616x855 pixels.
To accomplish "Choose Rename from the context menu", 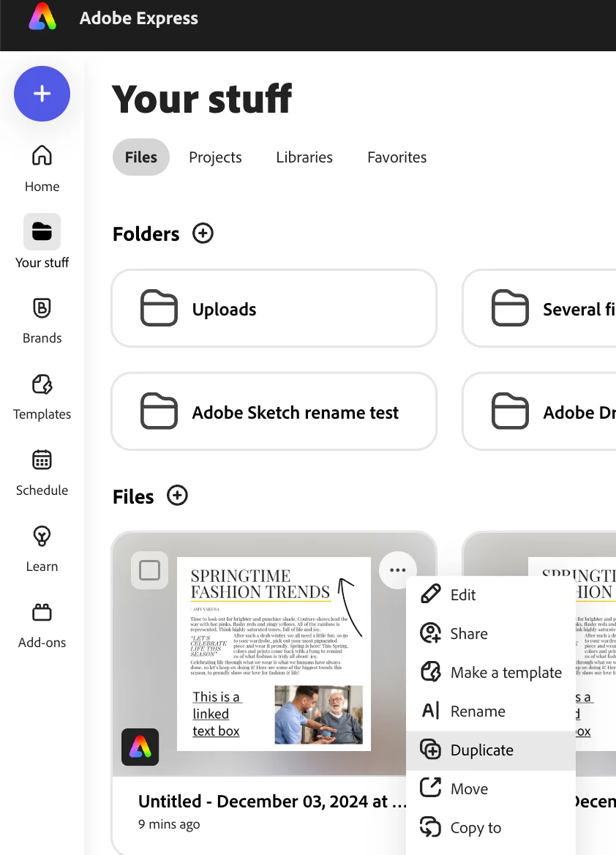I will pos(491,711).
